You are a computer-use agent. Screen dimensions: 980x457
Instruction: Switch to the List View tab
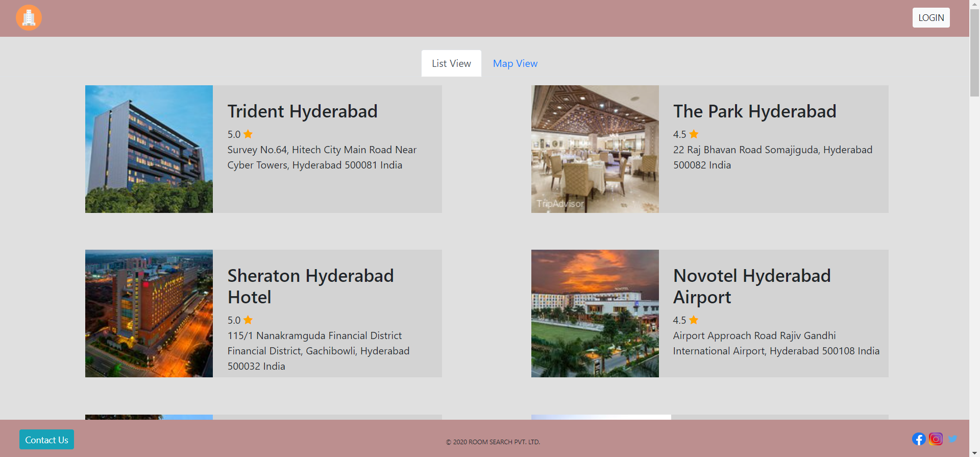[451, 63]
